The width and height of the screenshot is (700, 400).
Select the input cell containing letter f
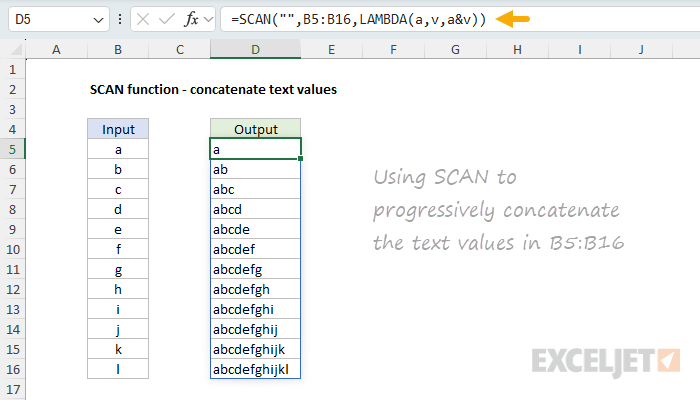[118, 249]
